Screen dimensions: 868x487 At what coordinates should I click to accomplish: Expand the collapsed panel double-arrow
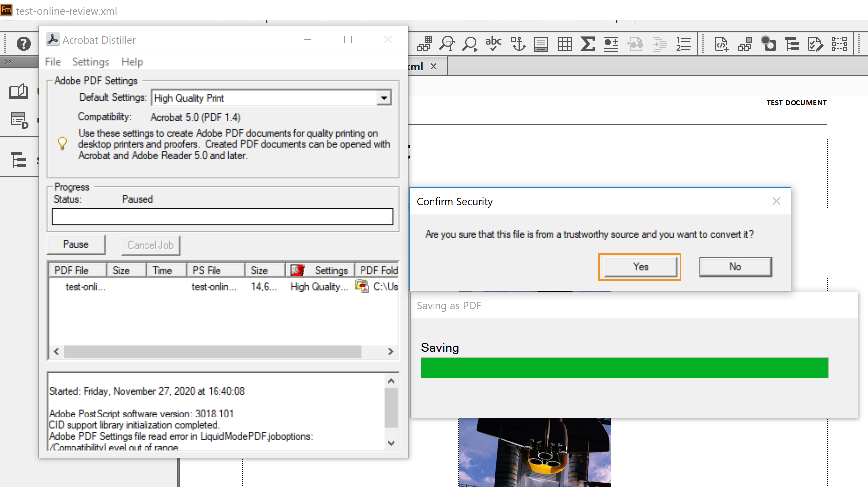(x=8, y=62)
